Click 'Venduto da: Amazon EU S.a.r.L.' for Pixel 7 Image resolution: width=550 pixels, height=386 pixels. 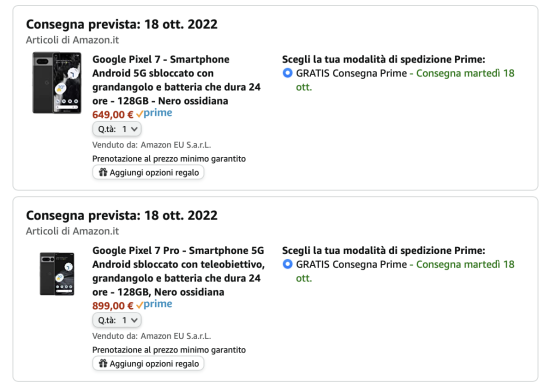(x=152, y=145)
